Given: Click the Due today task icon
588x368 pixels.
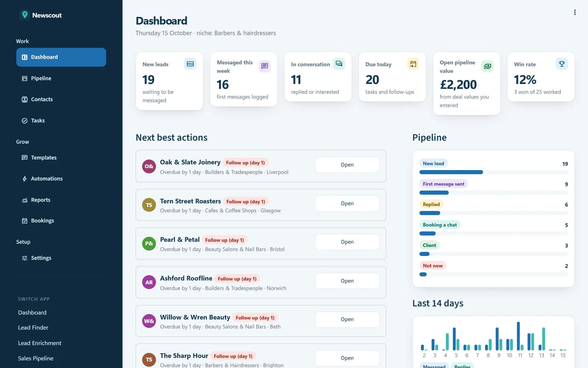Looking at the screenshot, I should coord(413,64).
